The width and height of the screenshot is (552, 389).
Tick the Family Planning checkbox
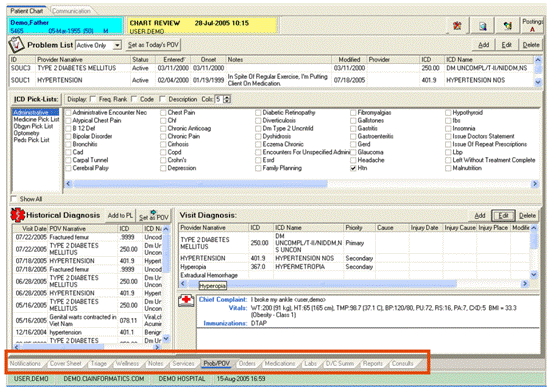(258, 168)
